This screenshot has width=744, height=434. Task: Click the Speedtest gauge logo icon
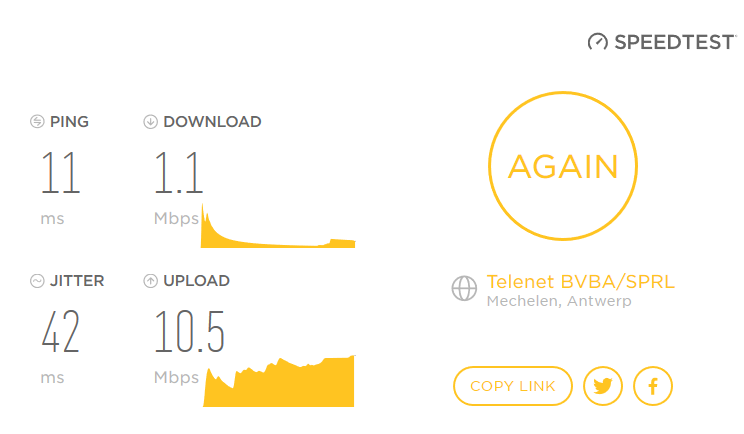(597, 42)
